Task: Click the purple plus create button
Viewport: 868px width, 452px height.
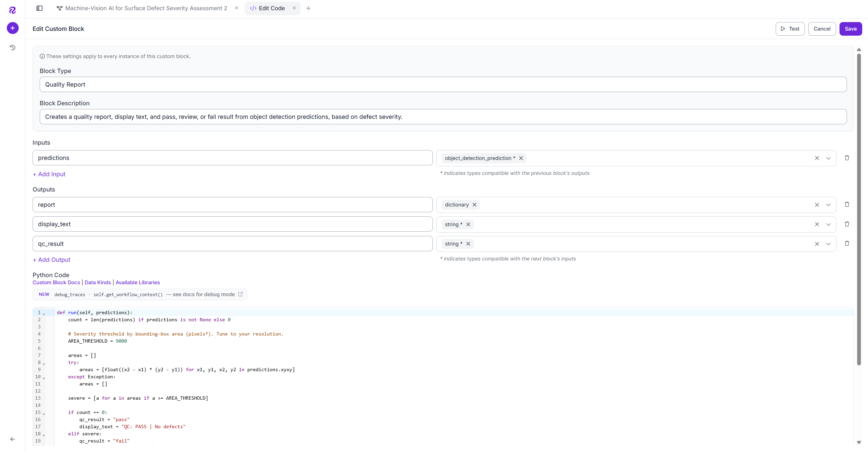Action: click(13, 28)
